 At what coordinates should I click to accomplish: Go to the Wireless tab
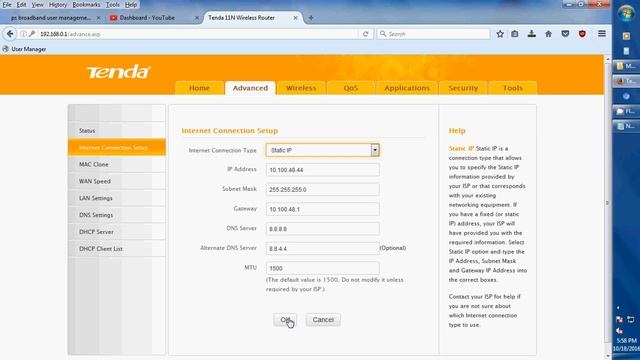tap(301, 88)
